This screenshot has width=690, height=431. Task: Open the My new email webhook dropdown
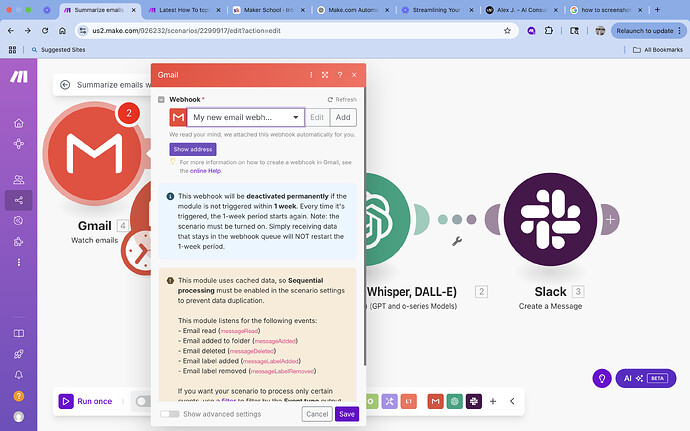246,117
